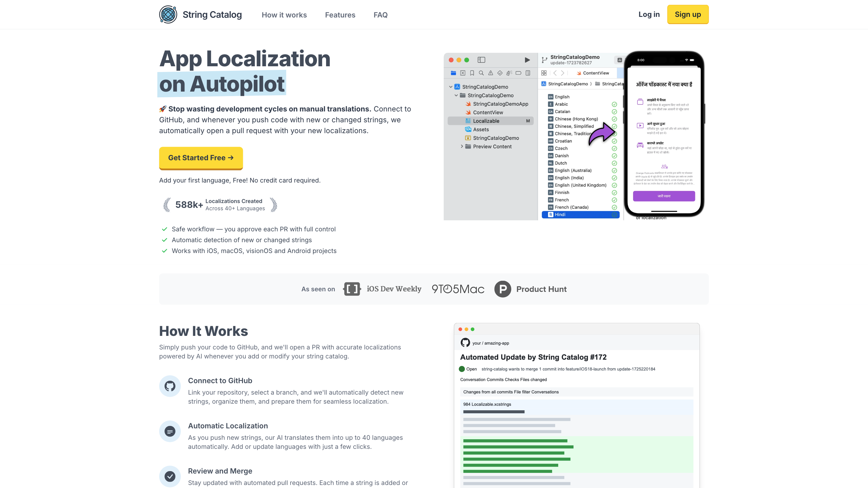Open the find navigator magnifier icon
Viewport: 868px width, 488px height.
[x=481, y=73]
